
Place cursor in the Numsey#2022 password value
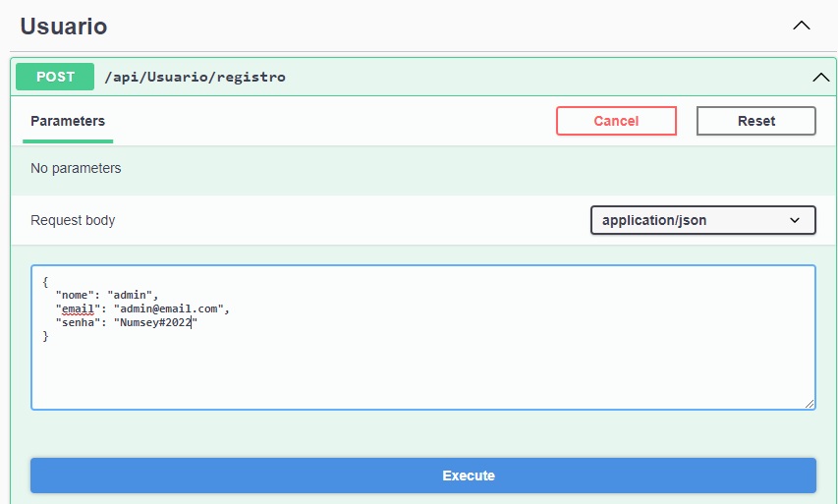pyautogui.click(x=155, y=323)
